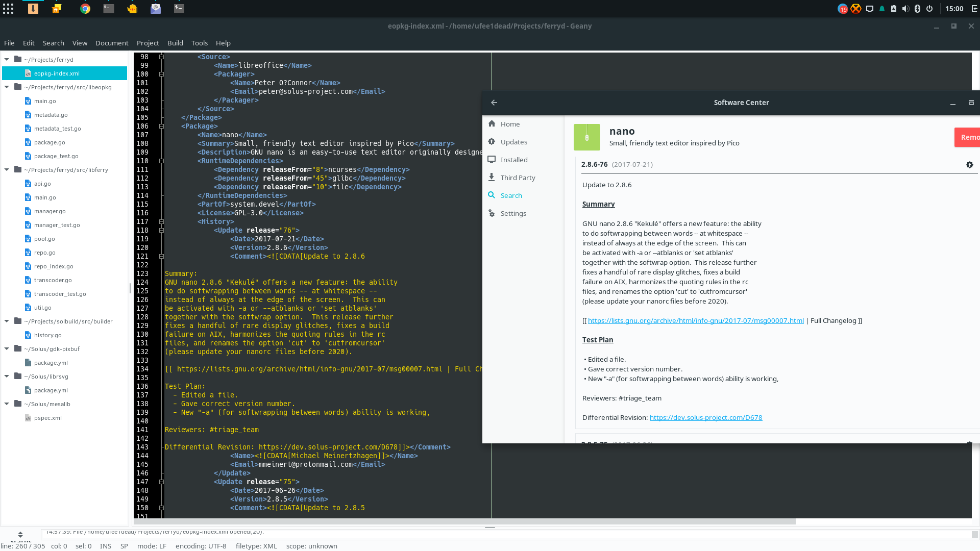Open the Project menu
Image resolution: width=980 pixels, height=551 pixels.
pos(148,43)
